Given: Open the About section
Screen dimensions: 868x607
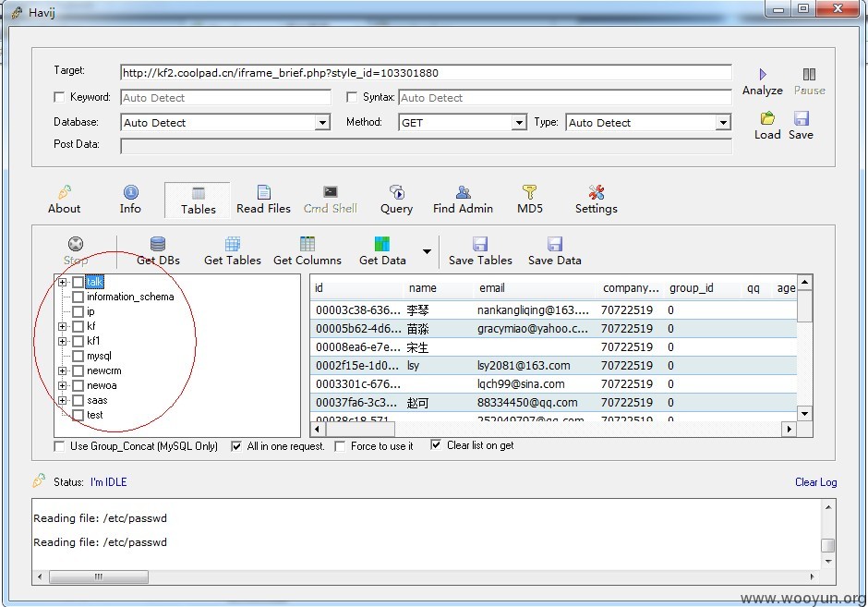Looking at the screenshot, I should pos(65,200).
